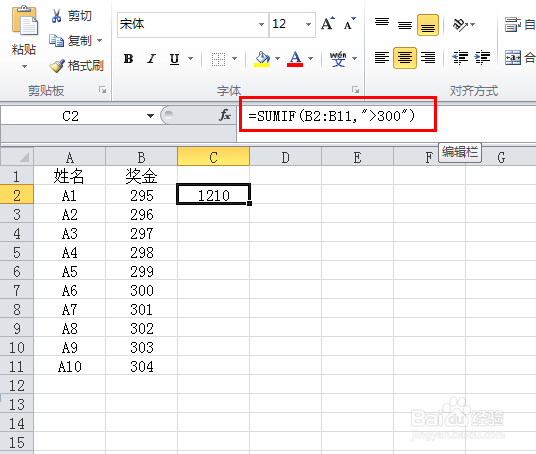
Task: Open font color dropdown arrow
Action: [310, 59]
